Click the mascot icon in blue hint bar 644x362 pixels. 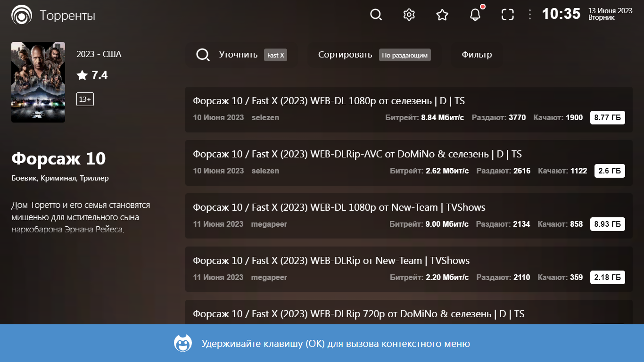[183, 343]
